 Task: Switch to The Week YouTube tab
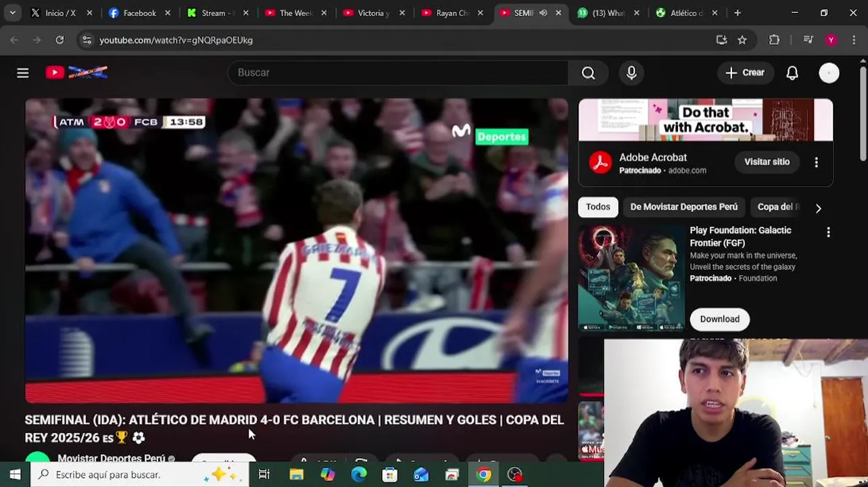(x=296, y=13)
